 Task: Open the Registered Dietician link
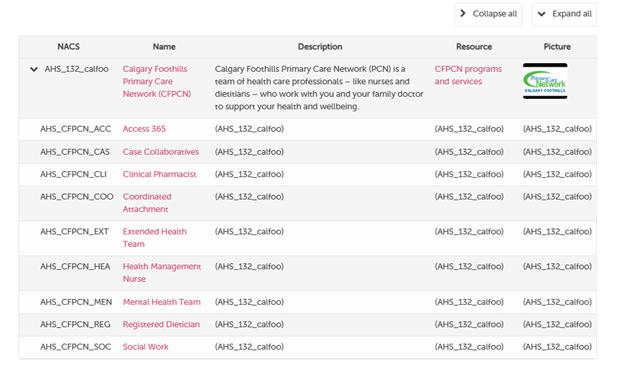161,325
